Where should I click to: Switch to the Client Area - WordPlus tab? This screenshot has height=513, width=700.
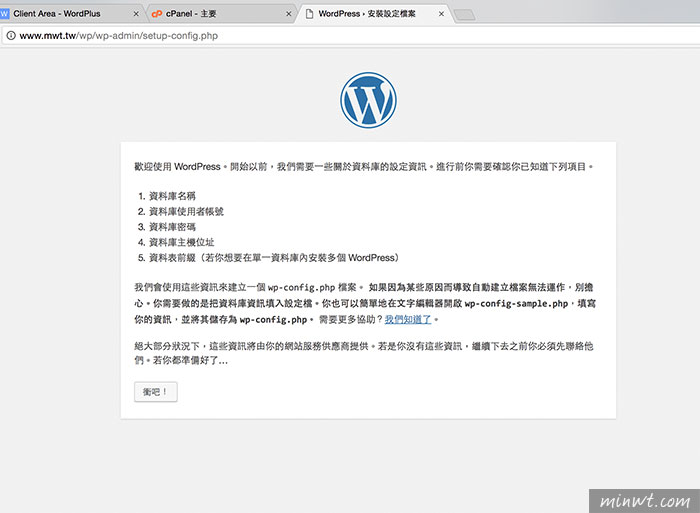pos(71,14)
